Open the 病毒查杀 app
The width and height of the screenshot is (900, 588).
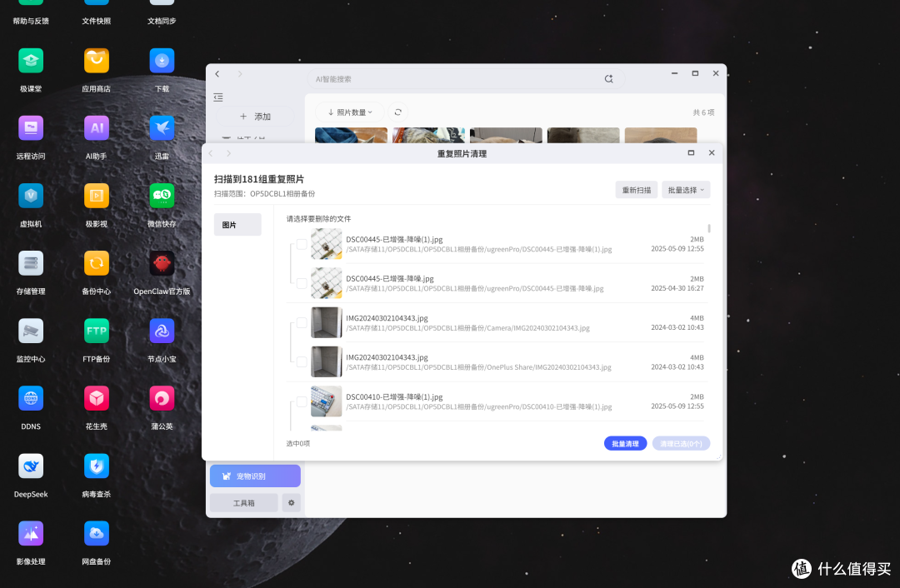coord(97,466)
